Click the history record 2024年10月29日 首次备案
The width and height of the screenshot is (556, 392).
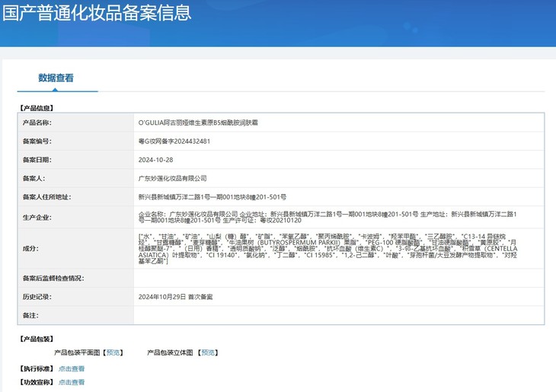[x=175, y=296]
